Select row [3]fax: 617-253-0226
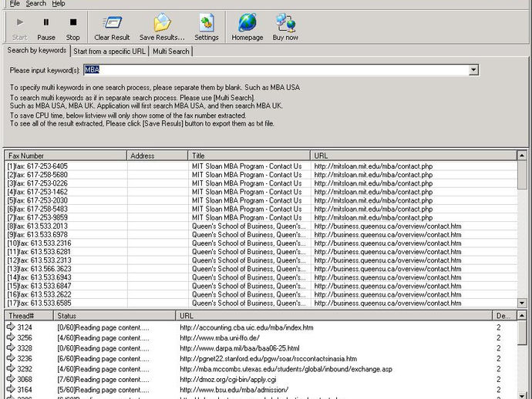 pos(261,183)
